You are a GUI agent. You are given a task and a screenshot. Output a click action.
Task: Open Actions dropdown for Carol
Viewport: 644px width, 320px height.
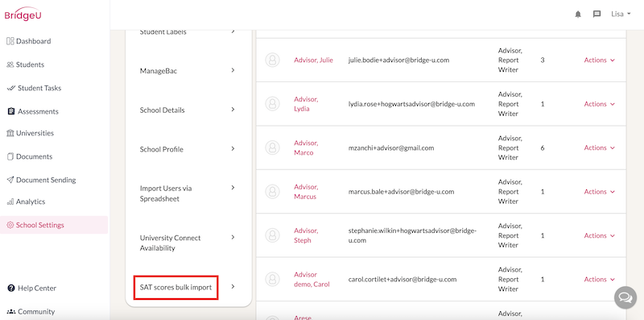click(599, 279)
